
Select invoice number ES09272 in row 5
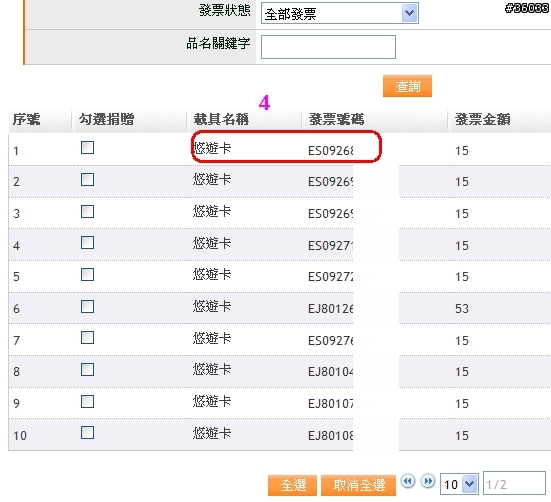331,277
